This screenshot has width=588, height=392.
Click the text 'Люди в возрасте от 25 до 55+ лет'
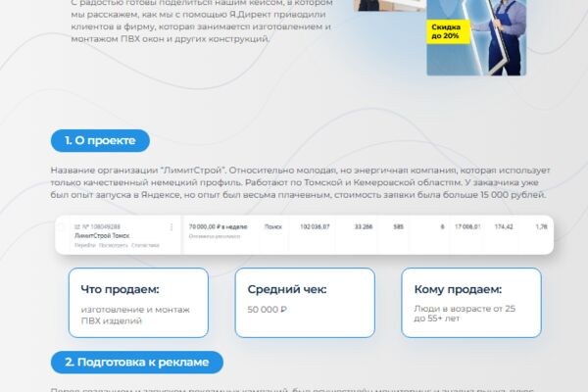(465, 314)
